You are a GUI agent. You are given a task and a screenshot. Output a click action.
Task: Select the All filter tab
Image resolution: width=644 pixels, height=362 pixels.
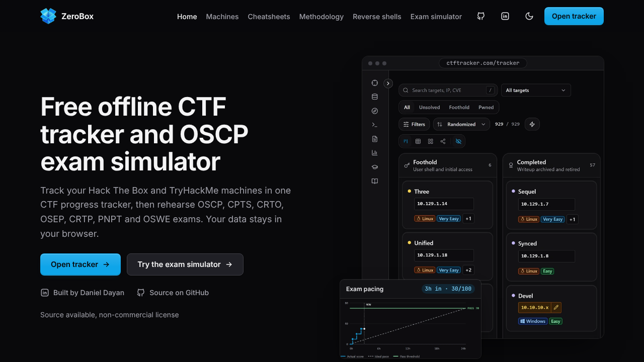(407, 107)
